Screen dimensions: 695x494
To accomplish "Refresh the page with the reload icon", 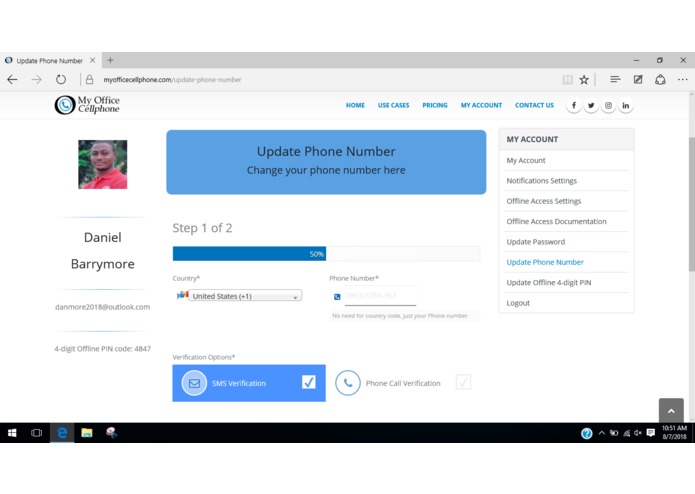I will (x=61, y=80).
